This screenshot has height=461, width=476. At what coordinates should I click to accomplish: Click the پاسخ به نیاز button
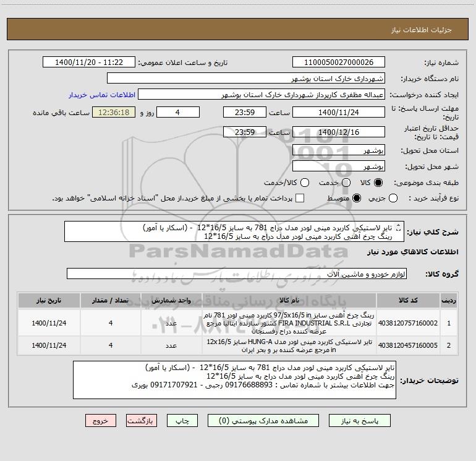click(359, 421)
